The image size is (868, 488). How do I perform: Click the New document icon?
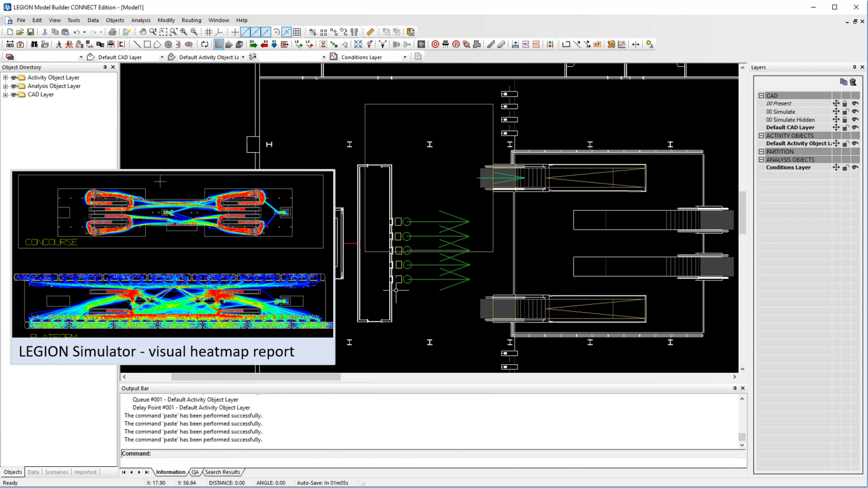coord(10,32)
